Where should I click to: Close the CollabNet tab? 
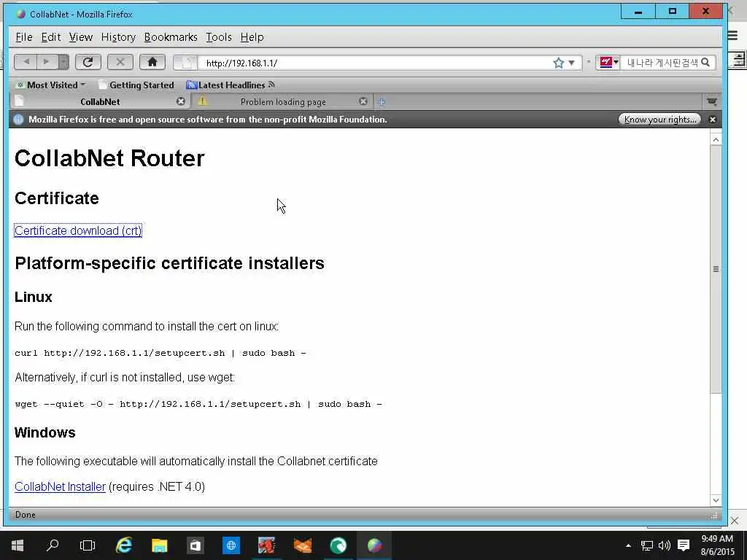click(181, 101)
